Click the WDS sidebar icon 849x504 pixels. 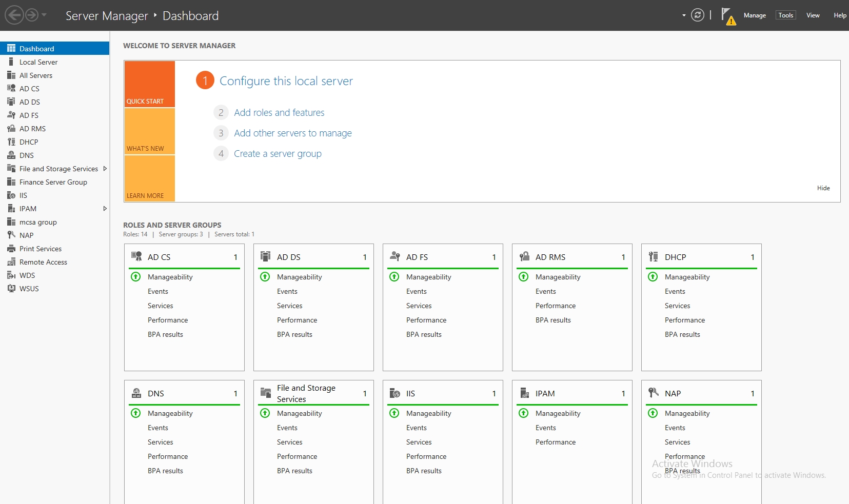pyautogui.click(x=11, y=275)
